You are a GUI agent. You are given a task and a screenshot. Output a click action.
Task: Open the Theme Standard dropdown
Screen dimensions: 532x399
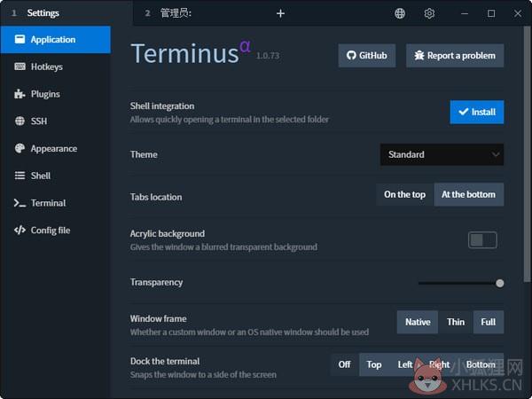(442, 154)
